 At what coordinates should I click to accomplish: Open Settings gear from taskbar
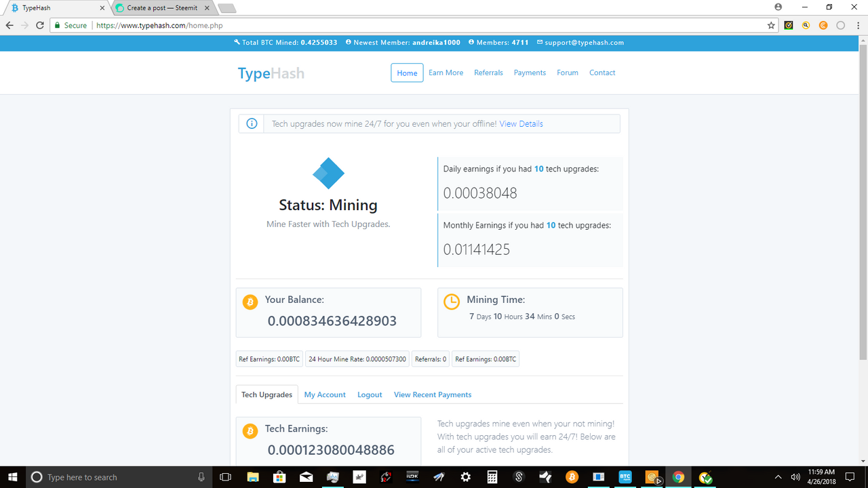(465, 477)
